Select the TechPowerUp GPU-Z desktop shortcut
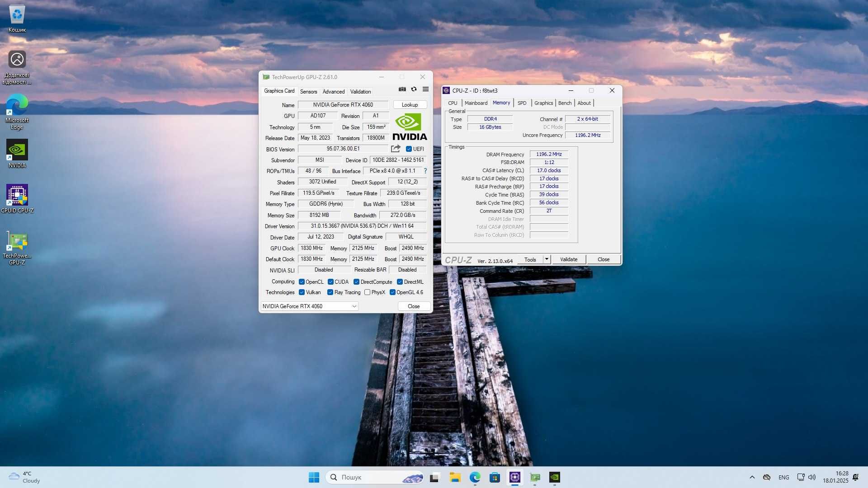This screenshot has height=488, width=868. (17, 247)
